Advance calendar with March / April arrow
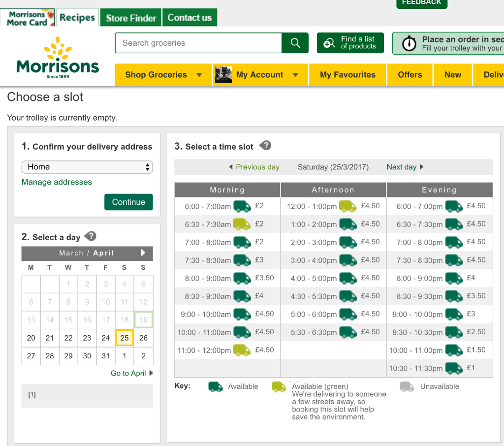 143,253
